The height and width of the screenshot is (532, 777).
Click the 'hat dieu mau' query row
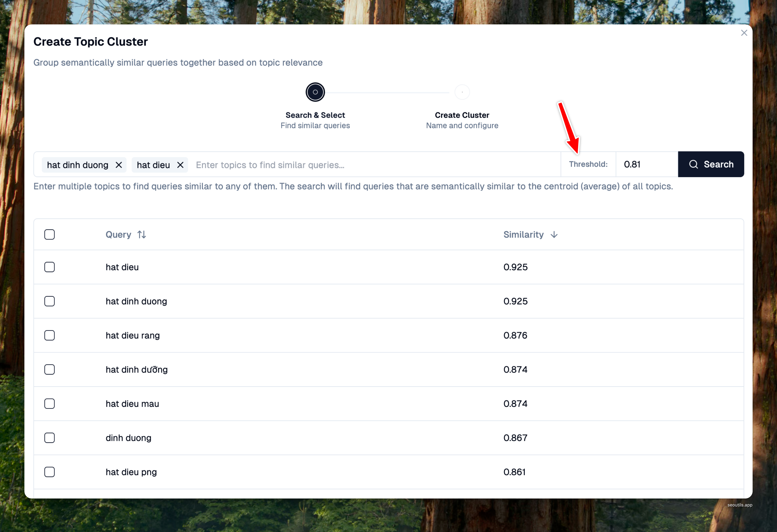(x=132, y=404)
